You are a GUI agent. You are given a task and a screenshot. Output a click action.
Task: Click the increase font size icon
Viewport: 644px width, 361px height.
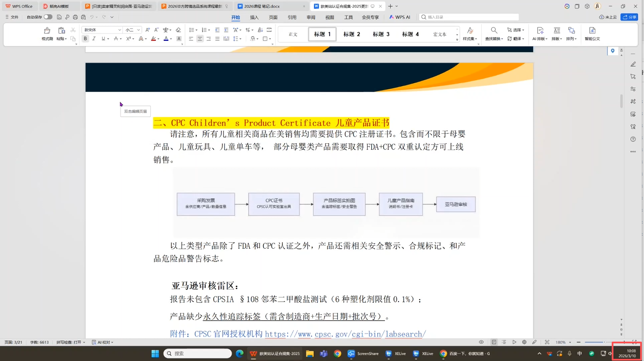[x=147, y=30]
